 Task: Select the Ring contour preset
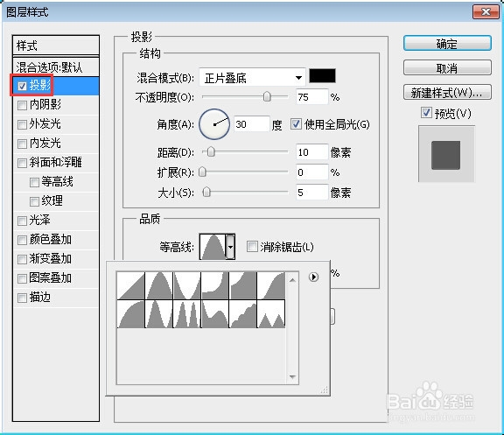coord(158,314)
